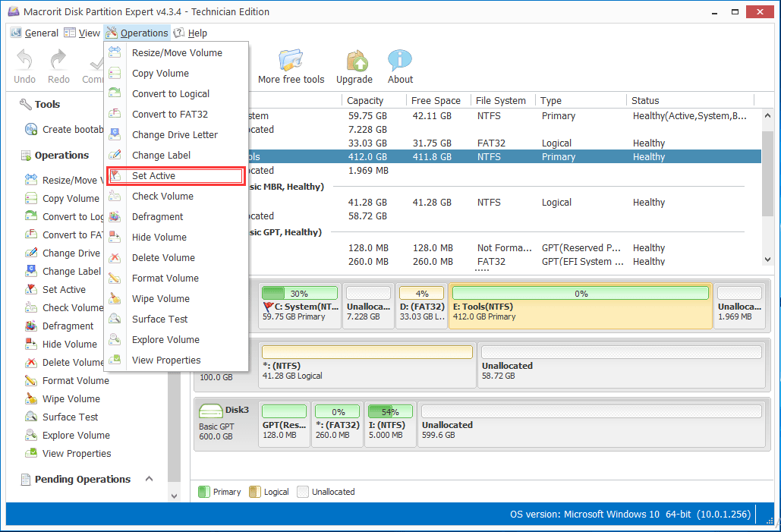
Task: Click the Upgrade box icon
Action: click(357, 60)
